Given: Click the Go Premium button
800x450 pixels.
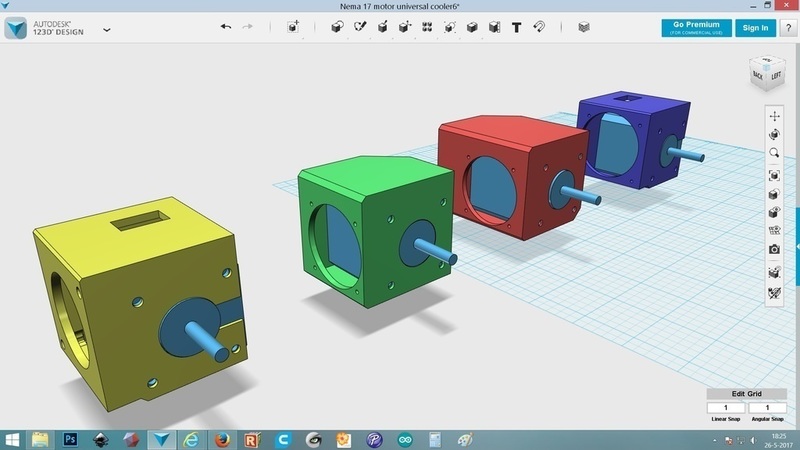Looking at the screenshot, I should [x=696, y=28].
